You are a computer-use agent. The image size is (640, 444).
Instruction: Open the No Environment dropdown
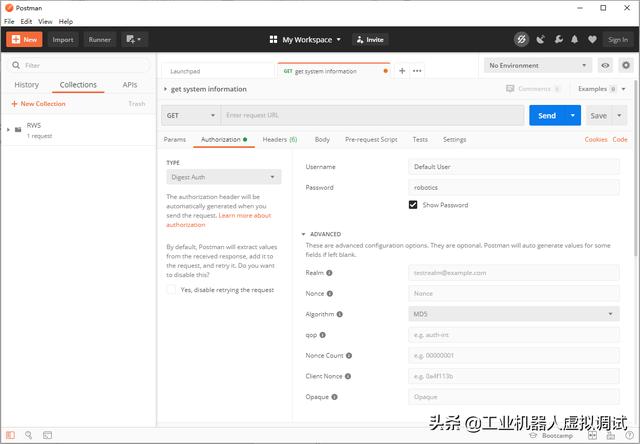coord(538,65)
